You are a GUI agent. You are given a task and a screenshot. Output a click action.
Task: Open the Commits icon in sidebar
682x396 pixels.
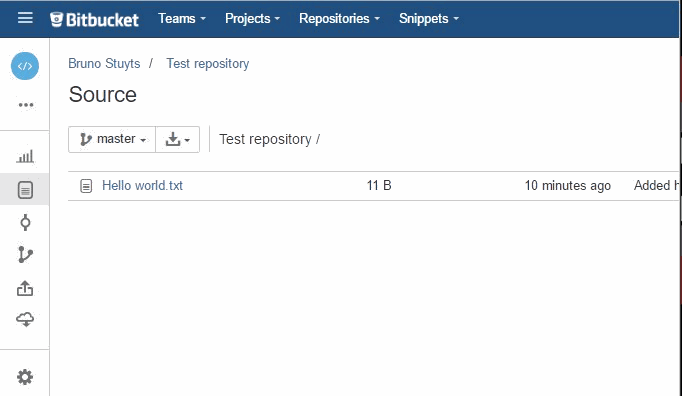pos(25,222)
